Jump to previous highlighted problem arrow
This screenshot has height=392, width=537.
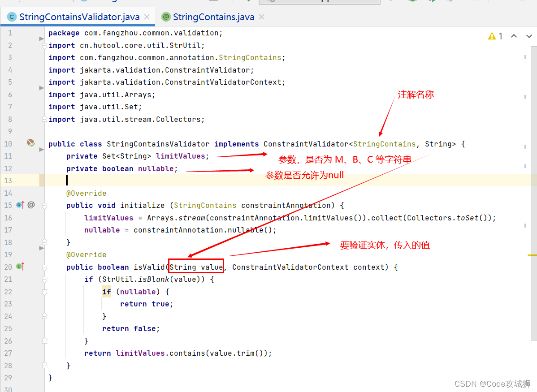(514, 36)
